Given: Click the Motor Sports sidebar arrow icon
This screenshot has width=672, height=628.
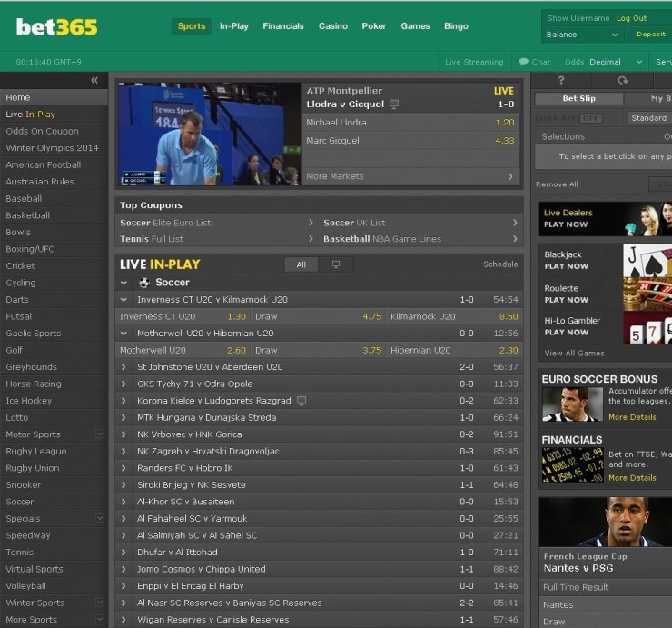Looking at the screenshot, I should 99,434.
